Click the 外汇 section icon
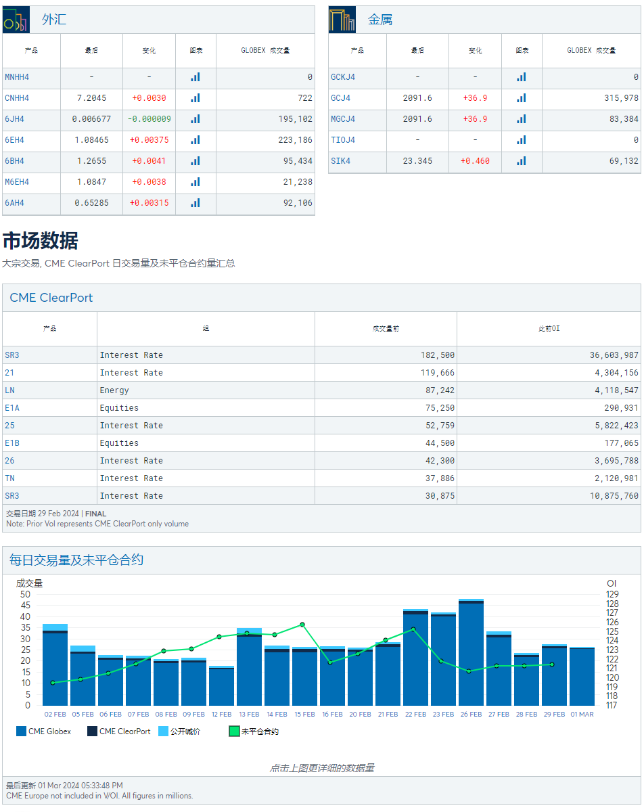Image resolution: width=644 pixels, height=812 pixels. (x=16, y=20)
